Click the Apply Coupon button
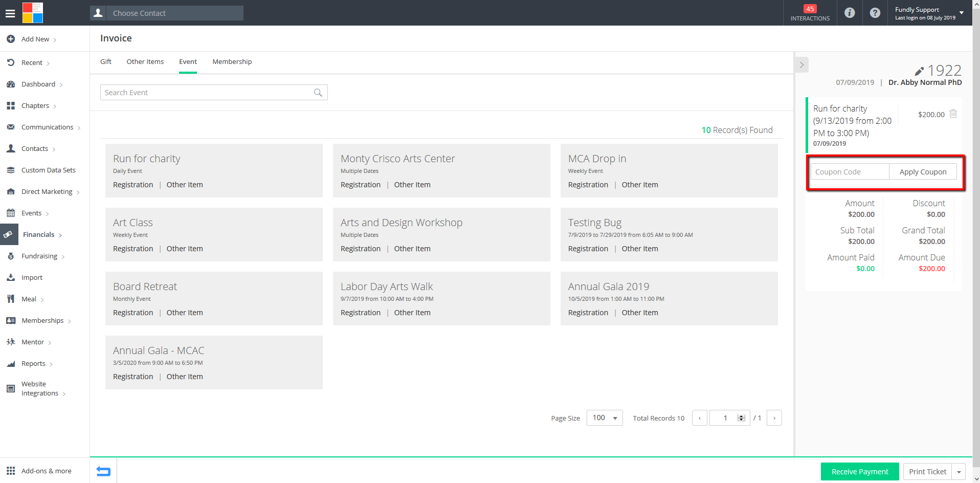The width and height of the screenshot is (980, 483). 923,172
